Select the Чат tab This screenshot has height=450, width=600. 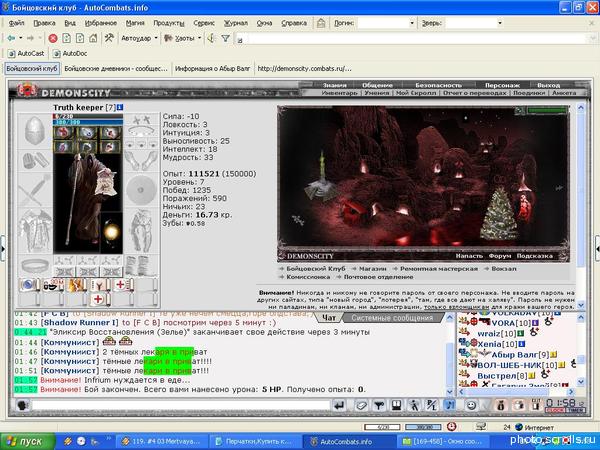click(329, 318)
